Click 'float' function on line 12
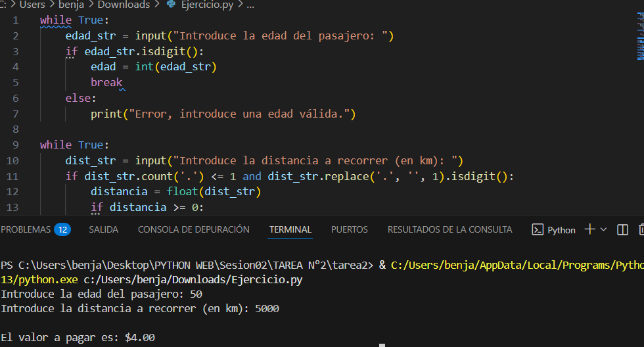 point(183,192)
